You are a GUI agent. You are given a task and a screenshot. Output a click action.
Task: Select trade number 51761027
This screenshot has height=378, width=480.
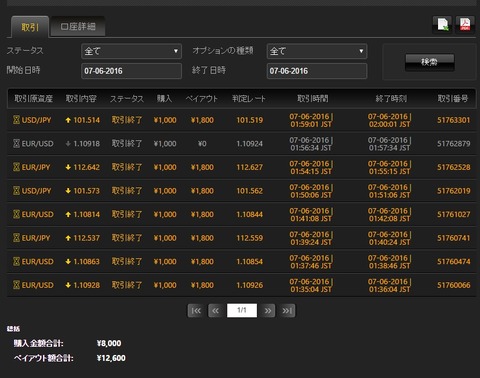[454, 214]
